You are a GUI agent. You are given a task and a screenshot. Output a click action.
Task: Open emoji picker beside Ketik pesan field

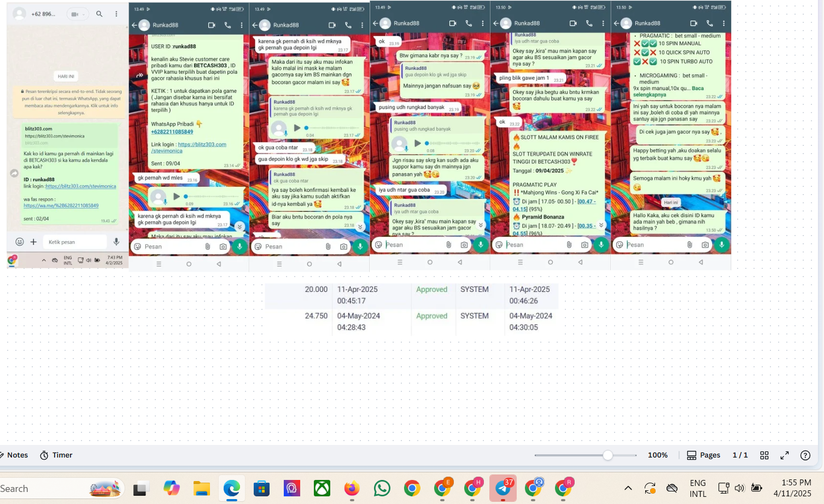(x=20, y=242)
